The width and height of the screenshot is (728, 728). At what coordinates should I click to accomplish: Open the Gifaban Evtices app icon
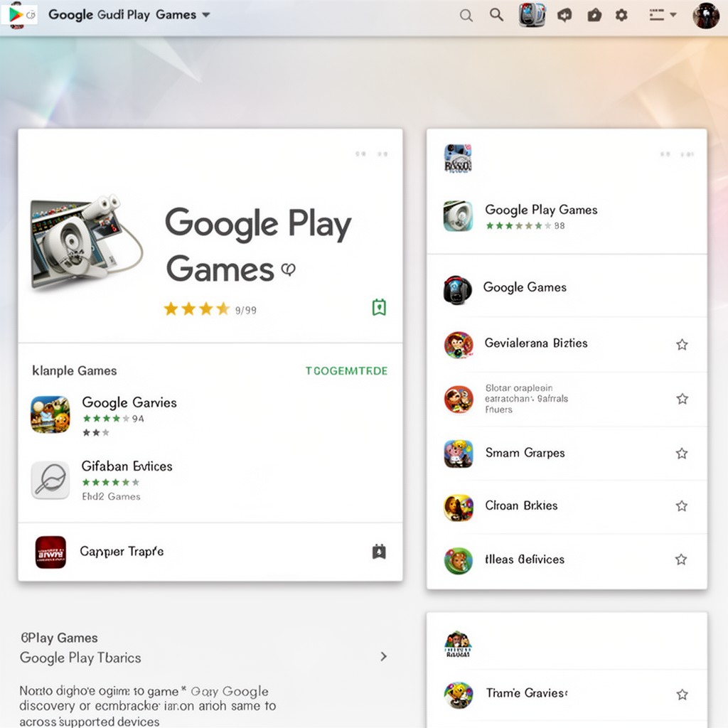pyautogui.click(x=50, y=480)
